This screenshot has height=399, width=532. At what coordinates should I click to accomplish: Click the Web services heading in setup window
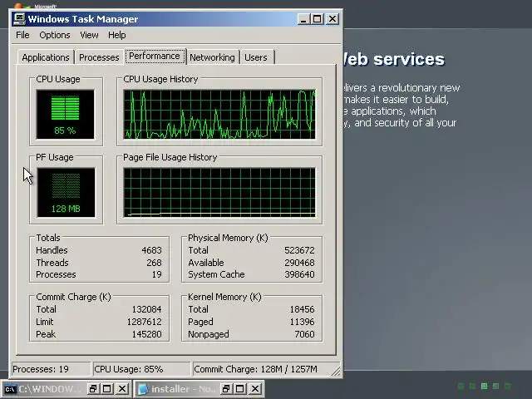click(x=393, y=59)
